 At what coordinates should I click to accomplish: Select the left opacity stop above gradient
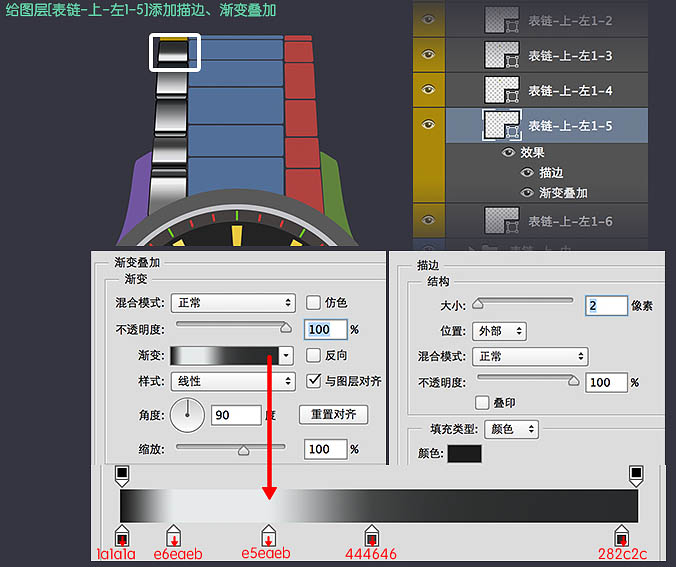pyautogui.click(x=122, y=476)
